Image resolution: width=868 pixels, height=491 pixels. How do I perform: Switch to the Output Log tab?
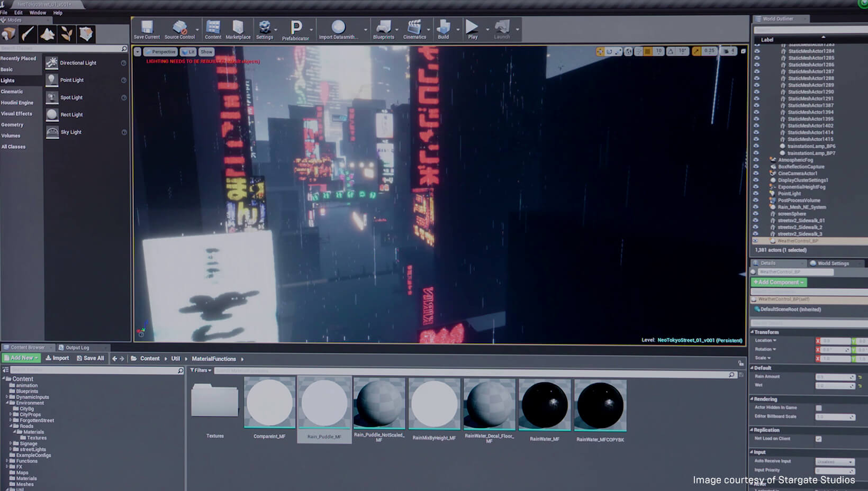[x=77, y=348]
